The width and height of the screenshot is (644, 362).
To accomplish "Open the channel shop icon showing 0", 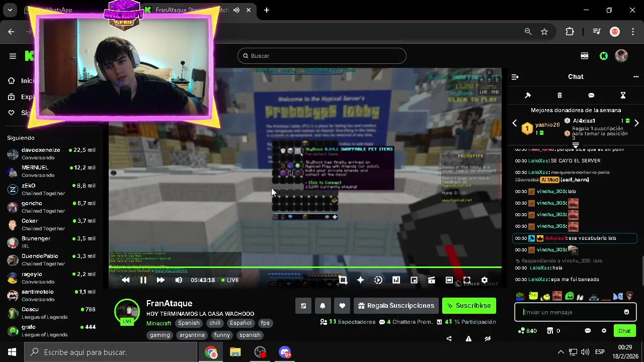I will (553, 331).
